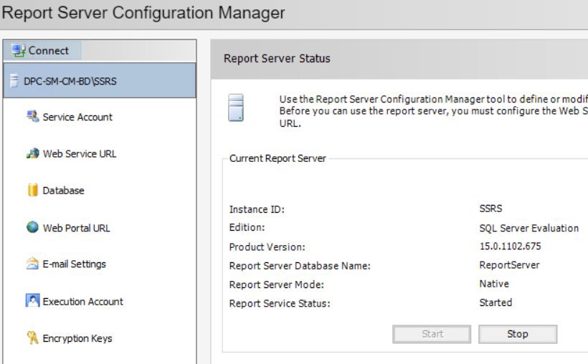The height and width of the screenshot is (364, 588).
Task: Click the Database cylinder icon
Action: pyautogui.click(x=32, y=190)
